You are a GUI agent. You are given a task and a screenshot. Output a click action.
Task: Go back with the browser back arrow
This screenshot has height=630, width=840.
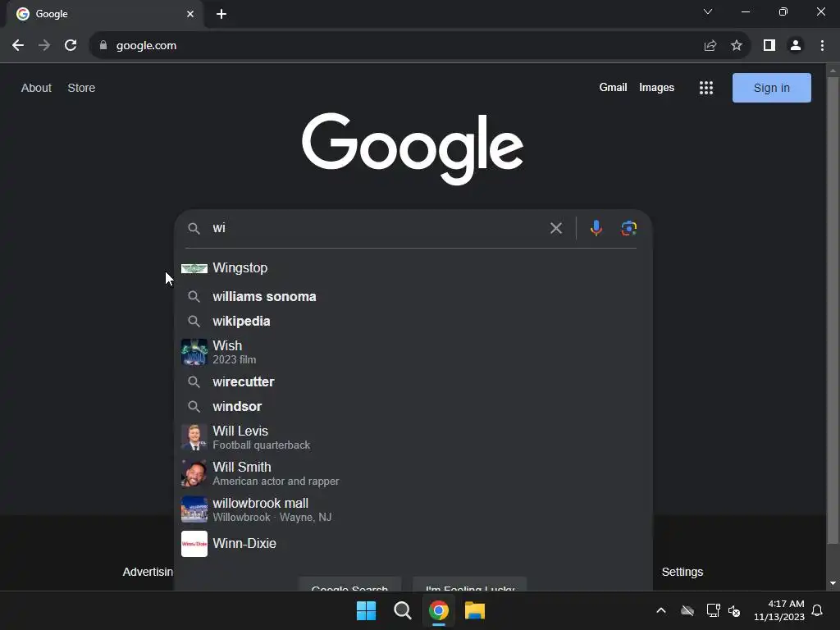(18, 46)
